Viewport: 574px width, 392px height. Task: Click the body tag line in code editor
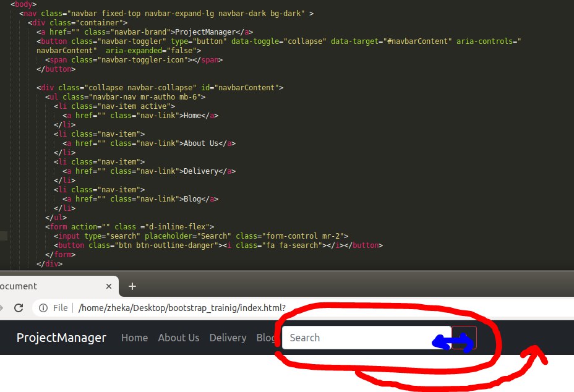point(24,4)
